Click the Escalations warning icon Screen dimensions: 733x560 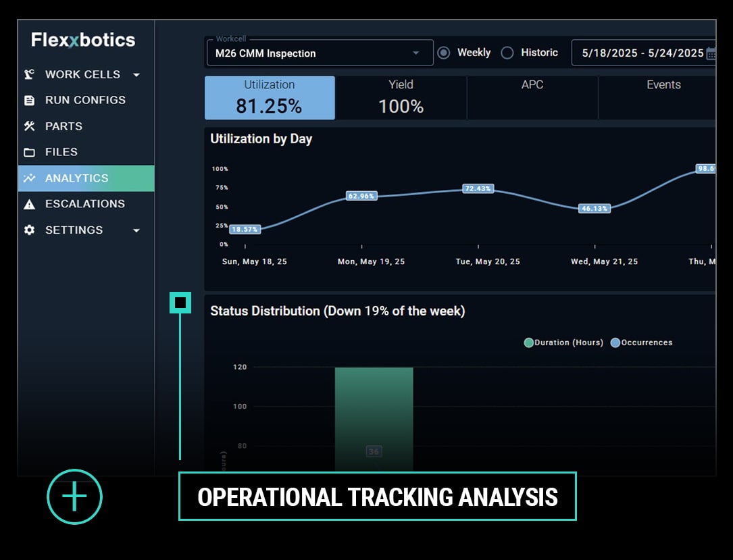28,203
